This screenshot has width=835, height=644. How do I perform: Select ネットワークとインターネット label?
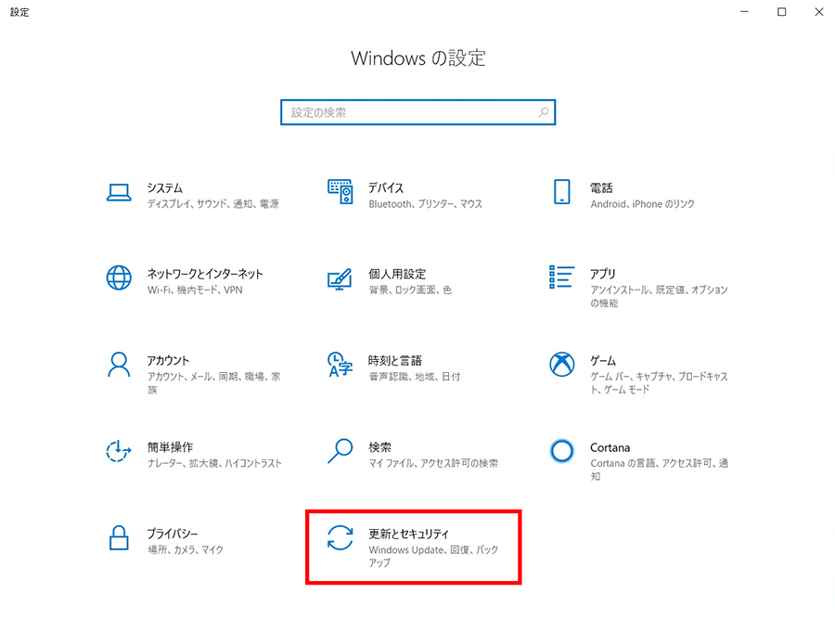(x=205, y=275)
